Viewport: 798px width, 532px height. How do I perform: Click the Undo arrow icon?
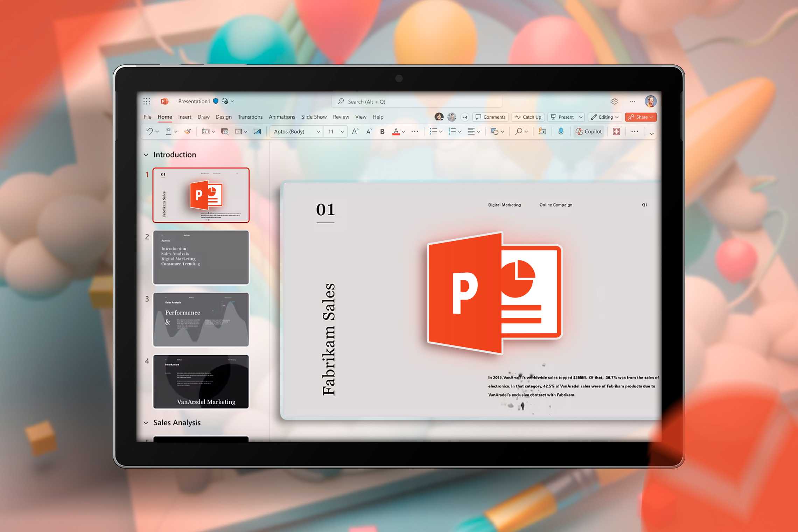(149, 131)
